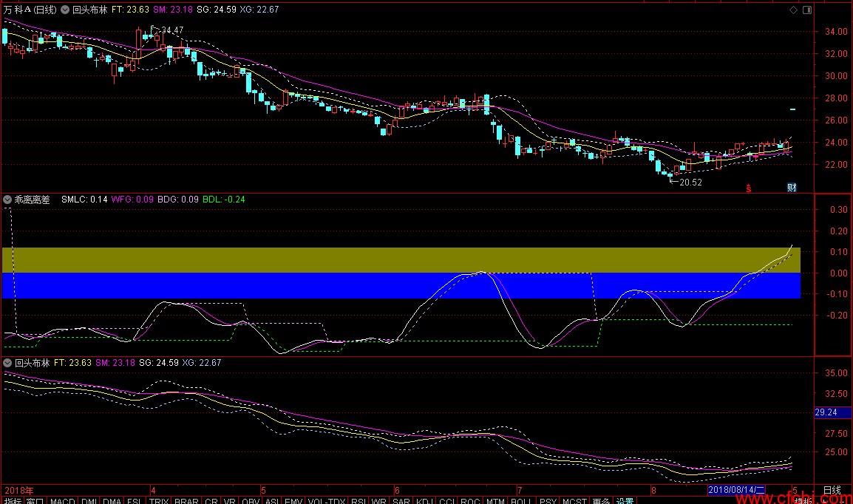Toggle the side panel icon at top right
This screenshot has width=853, height=504.
point(806,10)
